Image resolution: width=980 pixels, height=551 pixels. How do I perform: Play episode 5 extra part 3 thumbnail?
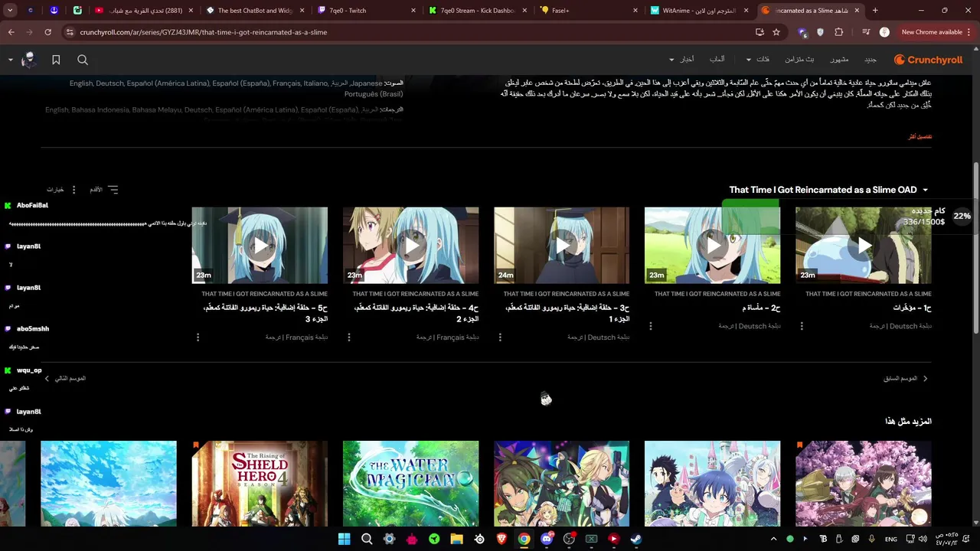(260, 246)
